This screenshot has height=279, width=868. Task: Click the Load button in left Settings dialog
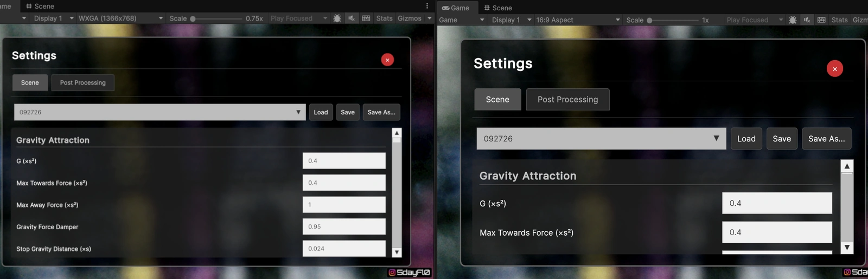coord(321,112)
